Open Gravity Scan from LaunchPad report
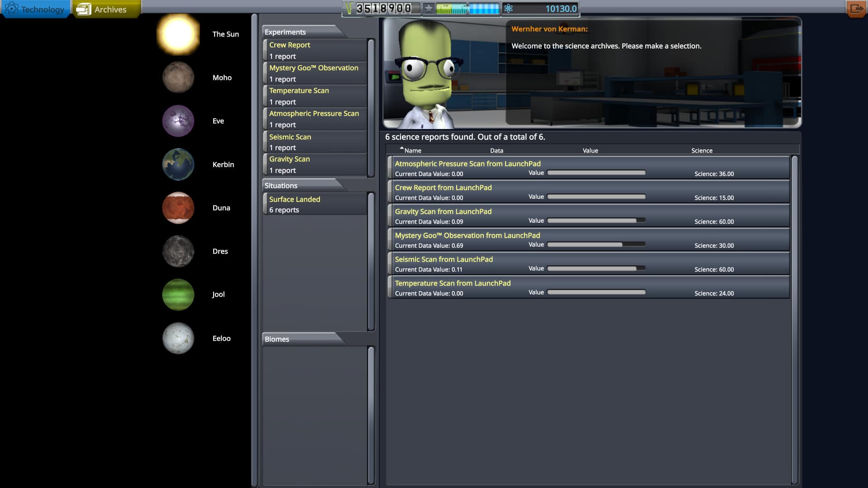The width and height of the screenshot is (868, 488). [x=589, y=216]
